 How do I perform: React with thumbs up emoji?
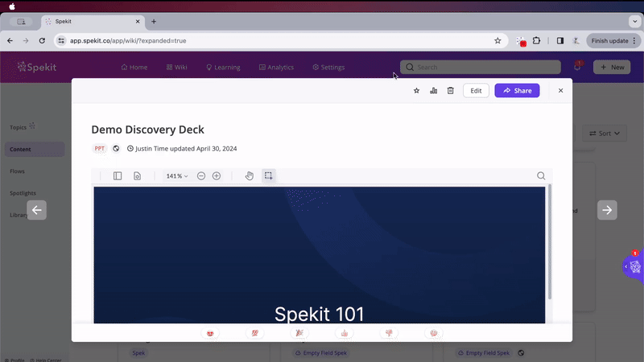coord(345,333)
